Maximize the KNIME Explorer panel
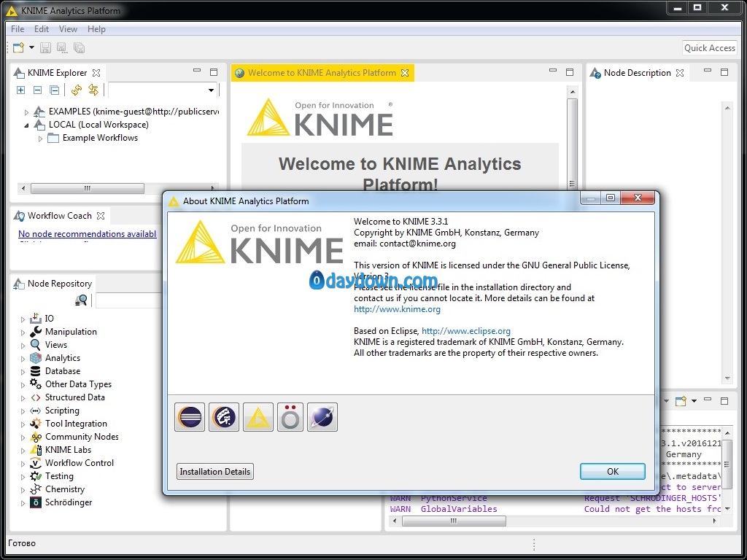 point(214,72)
